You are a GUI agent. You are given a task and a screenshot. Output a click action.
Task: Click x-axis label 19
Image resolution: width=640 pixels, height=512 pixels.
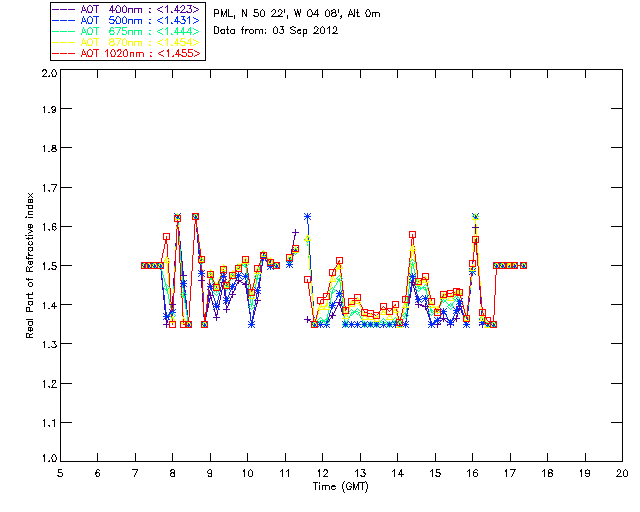(585, 473)
